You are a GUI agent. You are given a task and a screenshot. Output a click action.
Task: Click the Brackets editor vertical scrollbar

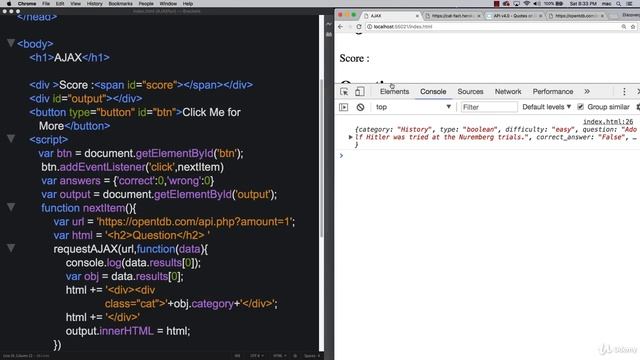pyautogui.click(x=322, y=157)
